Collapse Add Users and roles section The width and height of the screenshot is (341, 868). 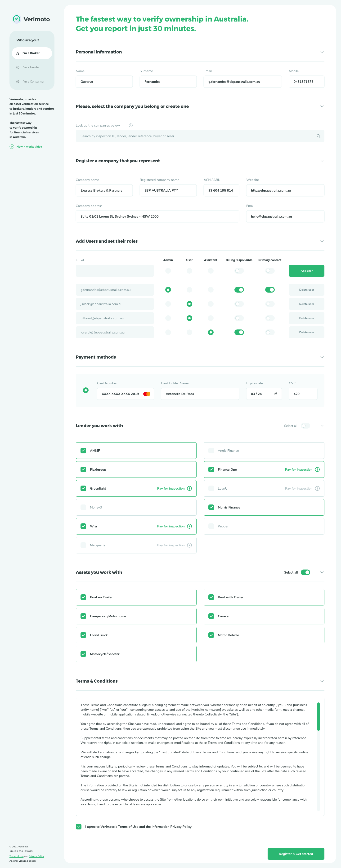point(322,241)
